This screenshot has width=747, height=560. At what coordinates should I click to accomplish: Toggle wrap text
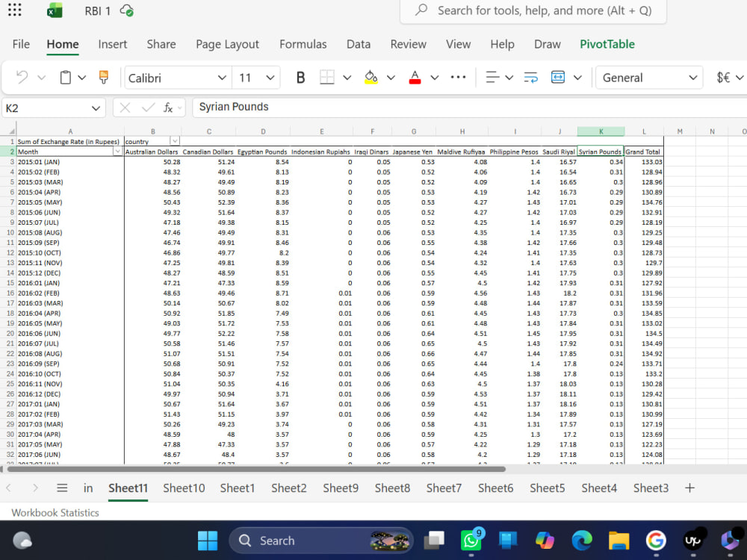[530, 77]
